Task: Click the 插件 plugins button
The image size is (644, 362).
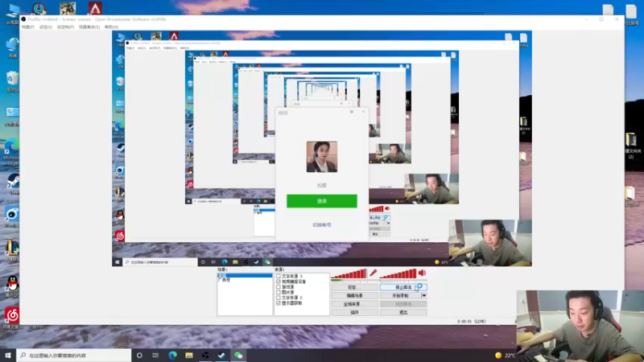Action: (354, 312)
